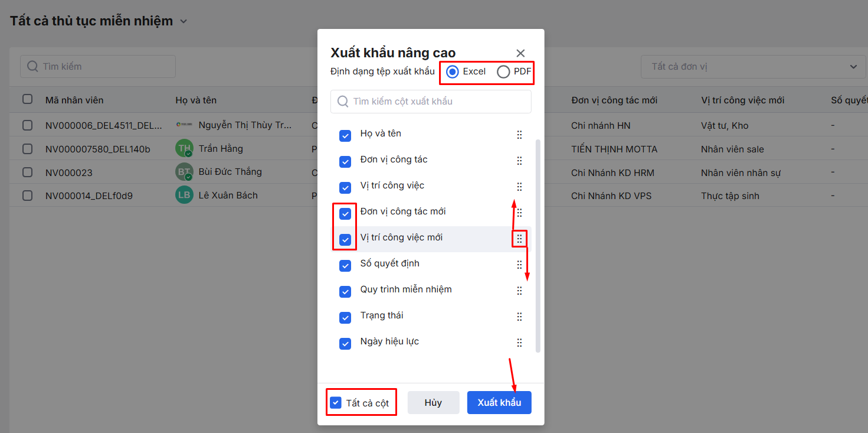868x433 pixels.
Task: Click the Hủy button
Action: pyautogui.click(x=433, y=403)
